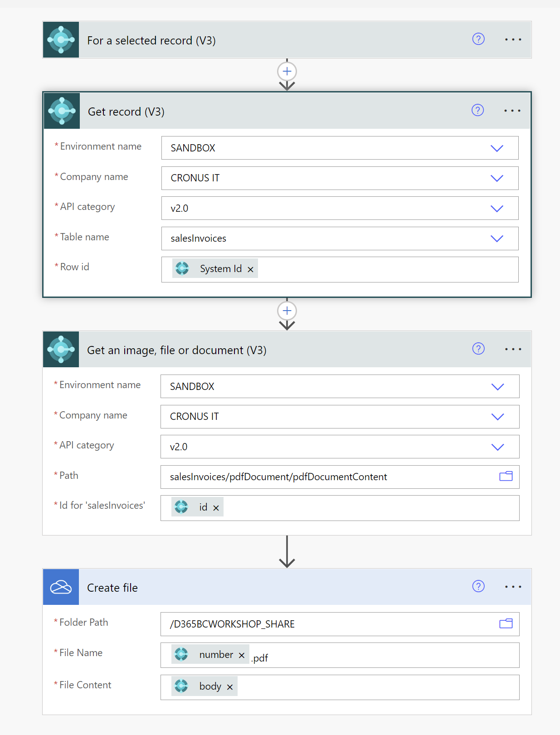Expand the Company name dropdown in Get an image

pos(497,417)
